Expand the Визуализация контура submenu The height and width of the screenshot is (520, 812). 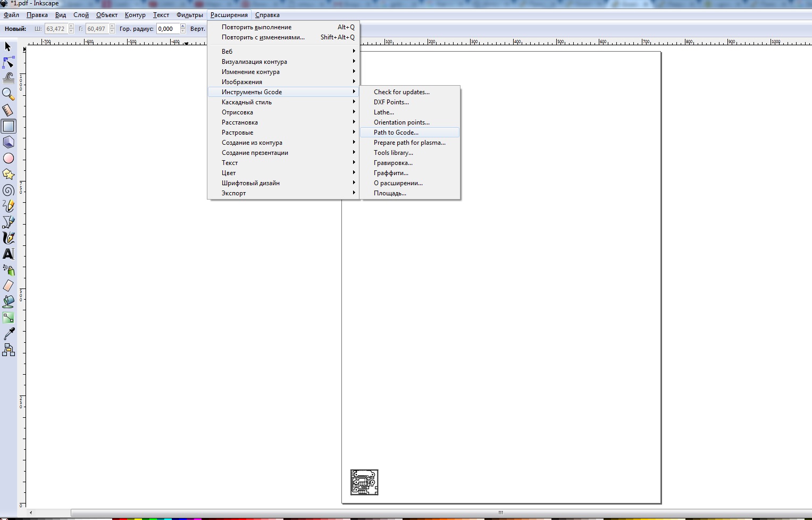pos(283,62)
